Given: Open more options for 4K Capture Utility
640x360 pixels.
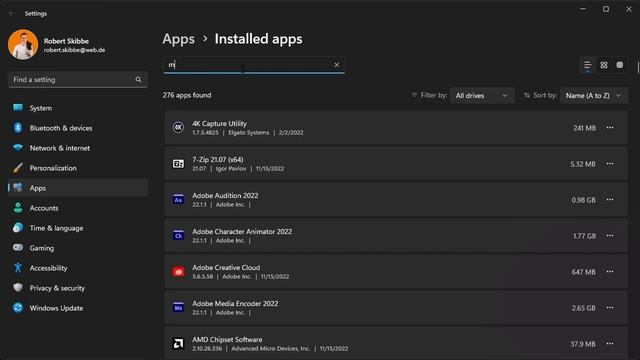Looking at the screenshot, I should click(x=610, y=128).
